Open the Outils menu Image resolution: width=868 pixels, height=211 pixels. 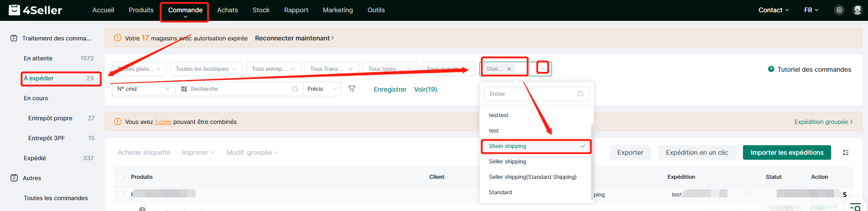coord(376,10)
